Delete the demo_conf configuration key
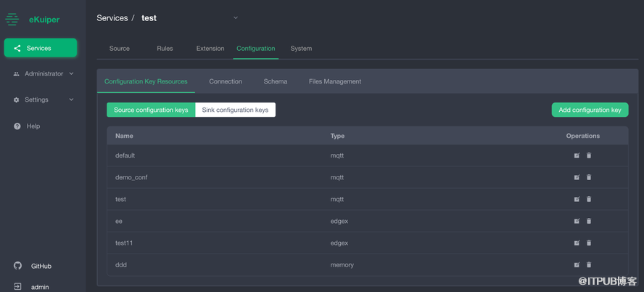Viewport: 644px width, 292px height. tap(589, 177)
